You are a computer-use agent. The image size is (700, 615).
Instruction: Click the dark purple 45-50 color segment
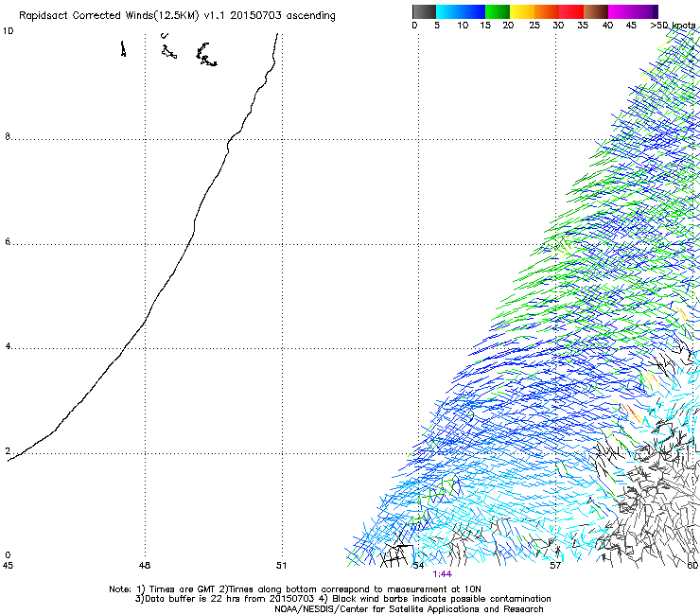coord(645,11)
